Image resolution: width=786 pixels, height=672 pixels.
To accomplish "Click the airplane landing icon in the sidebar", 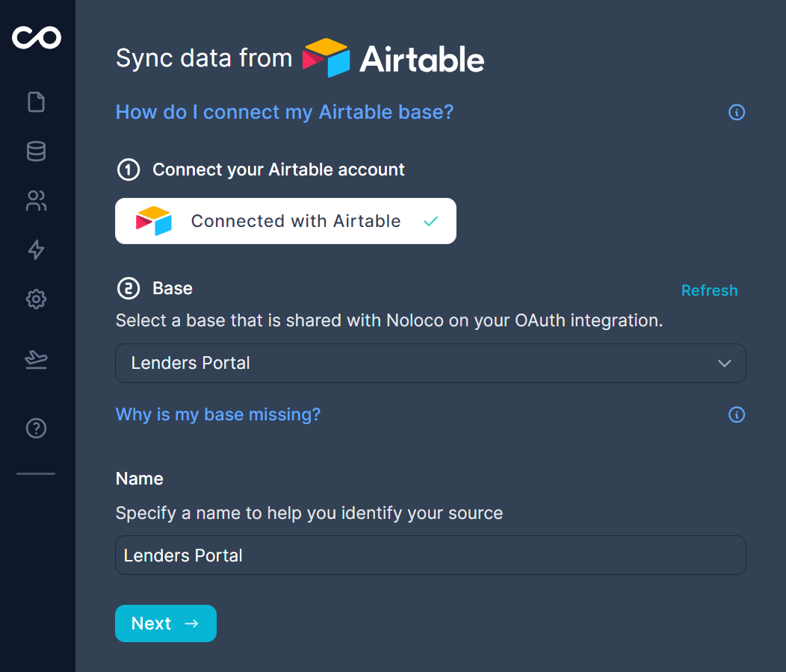I will (x=37, y=360).
